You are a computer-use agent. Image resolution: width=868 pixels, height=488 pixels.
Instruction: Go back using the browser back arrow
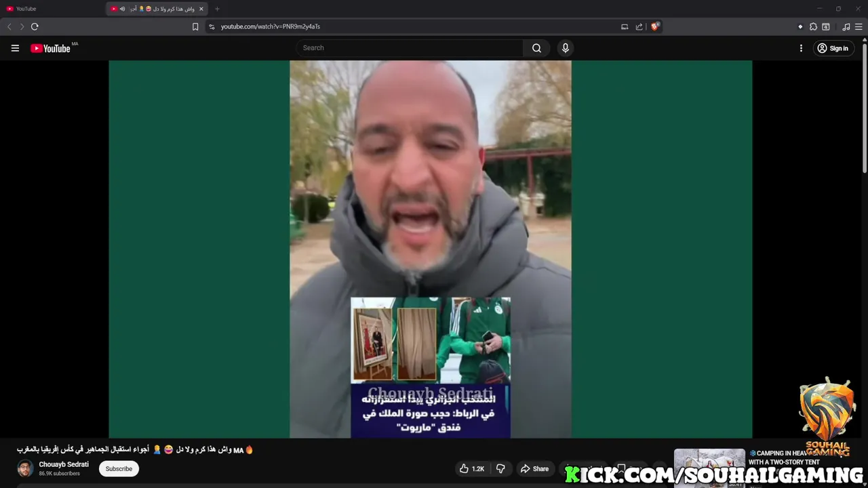coord(9,26)
